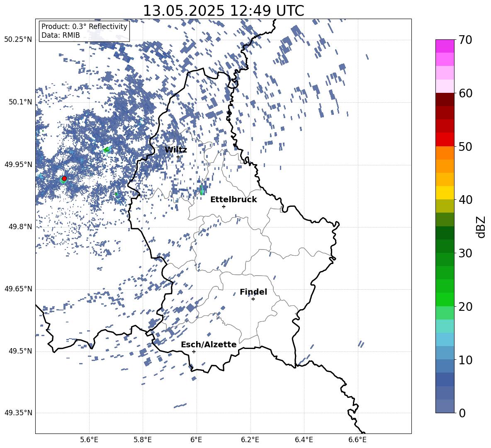
Task: Click the orange colorbar segment below 50
Action: coord(445,153)
